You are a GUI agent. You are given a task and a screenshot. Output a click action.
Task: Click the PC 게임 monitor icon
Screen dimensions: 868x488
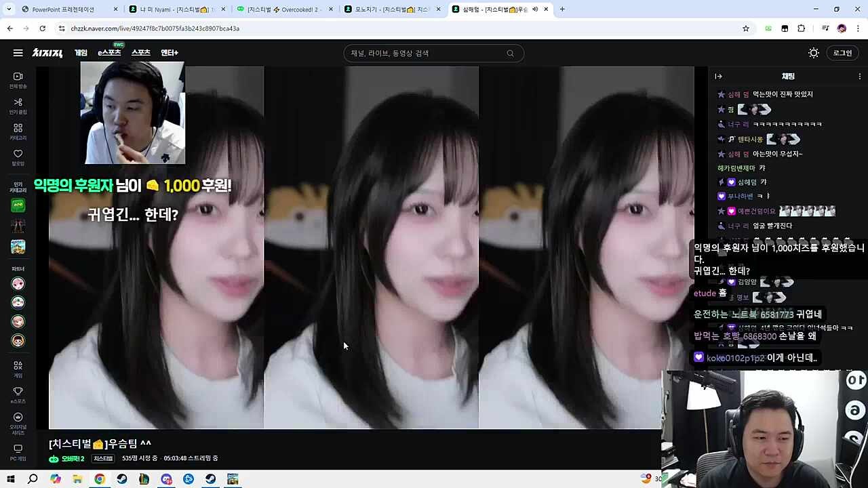click(18, 452)
